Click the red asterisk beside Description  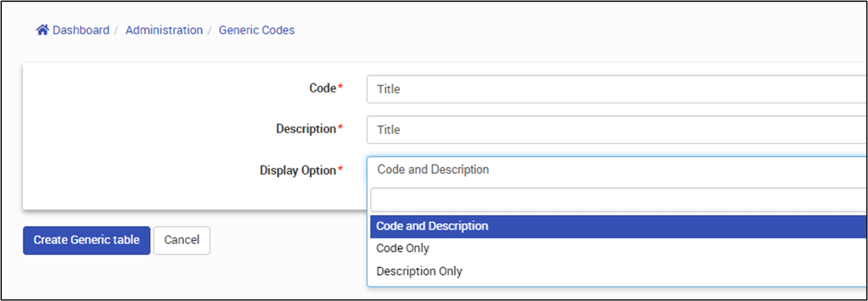click(341, 128)
